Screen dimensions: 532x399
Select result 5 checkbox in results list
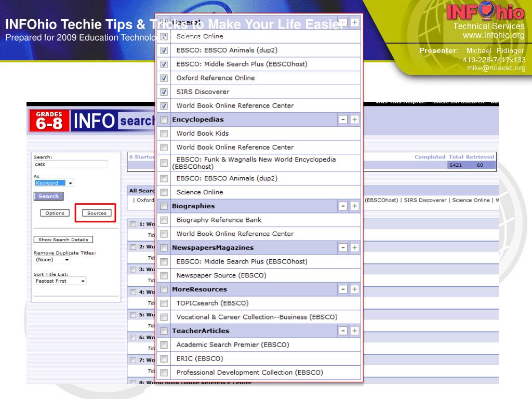pyautogui.click(x=133, y=315)
